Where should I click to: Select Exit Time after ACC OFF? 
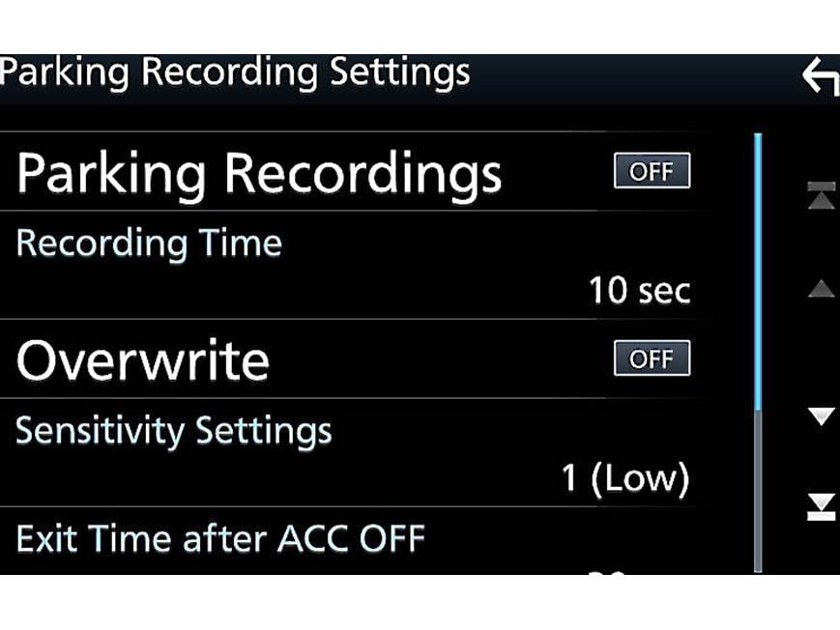(220, 537)
